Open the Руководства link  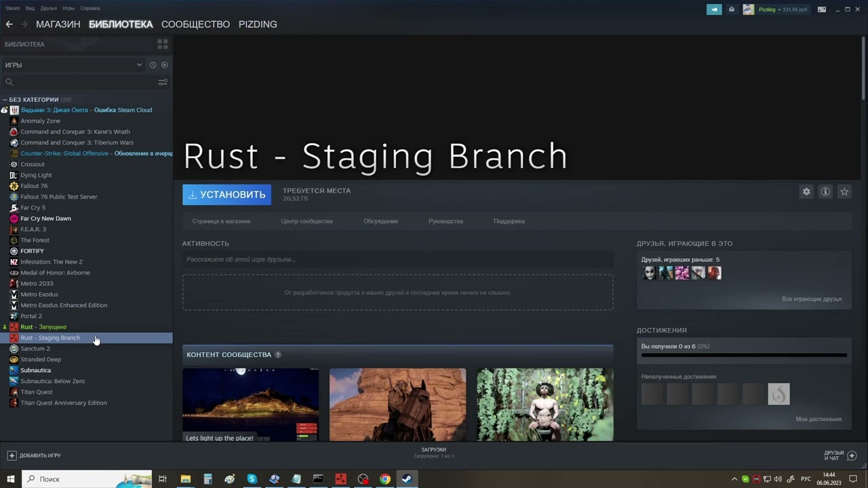point(446,221)
